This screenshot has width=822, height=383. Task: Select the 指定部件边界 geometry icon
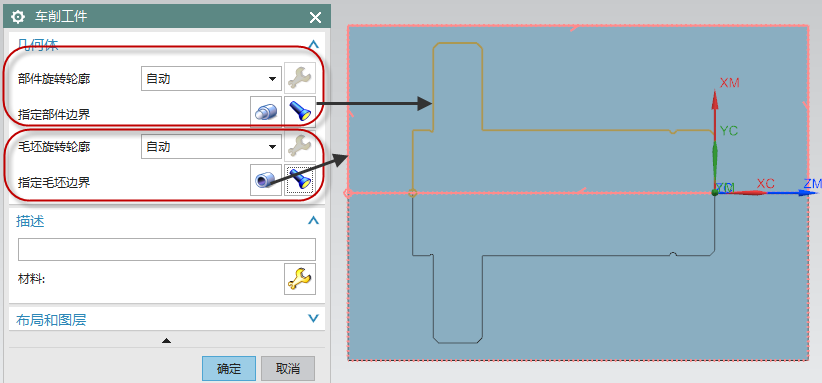266,112
